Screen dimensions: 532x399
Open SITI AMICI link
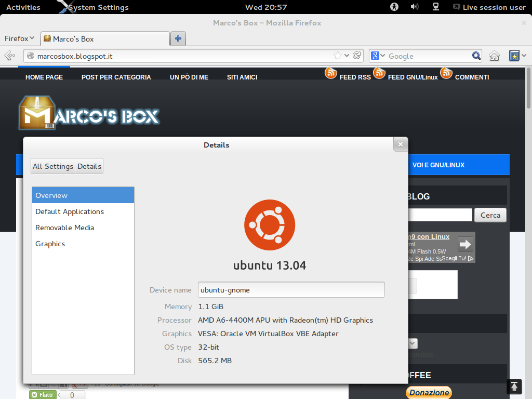(x=242, y=77)
